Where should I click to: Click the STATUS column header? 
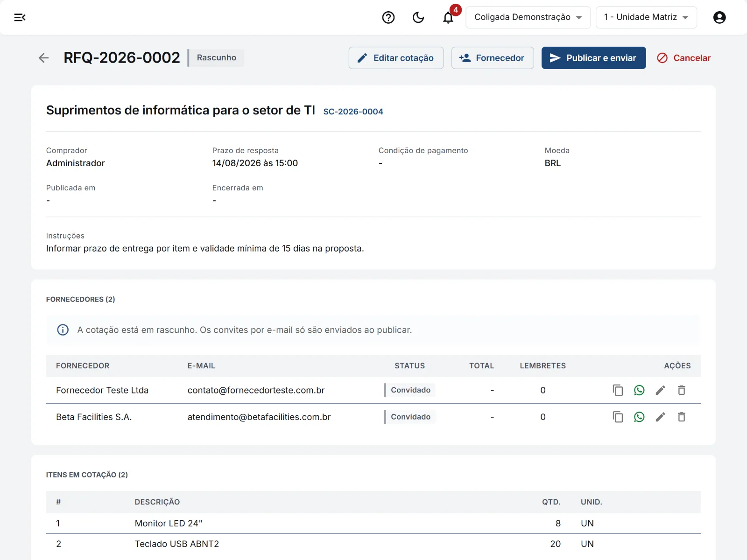(x=409, y=366)
